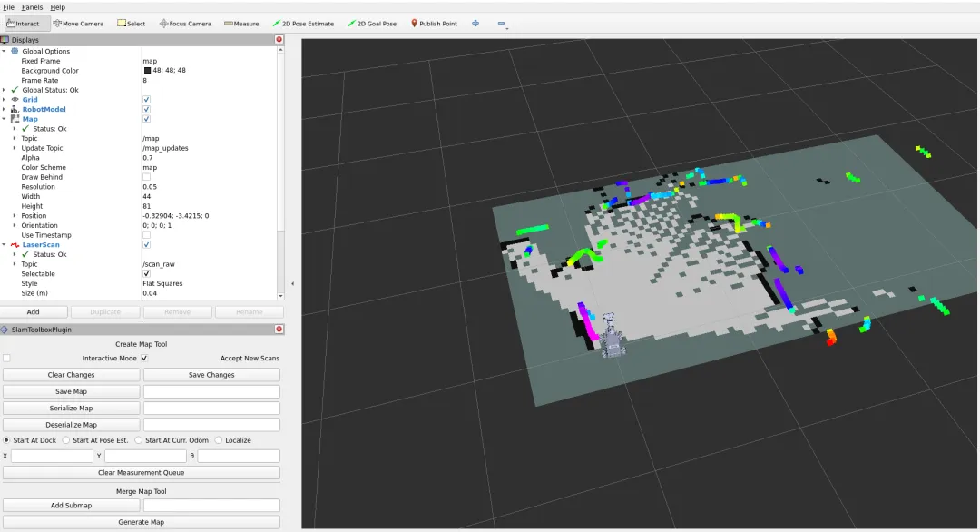The image size is (980, 532).
Task: Click the Clear Measurement Queue button
Action: tap(142, 473)
